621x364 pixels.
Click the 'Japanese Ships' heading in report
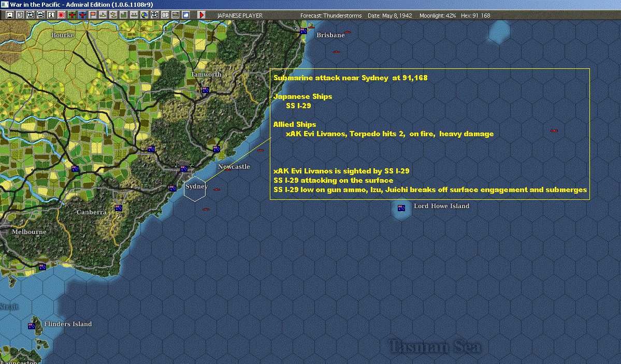[302, 96]
